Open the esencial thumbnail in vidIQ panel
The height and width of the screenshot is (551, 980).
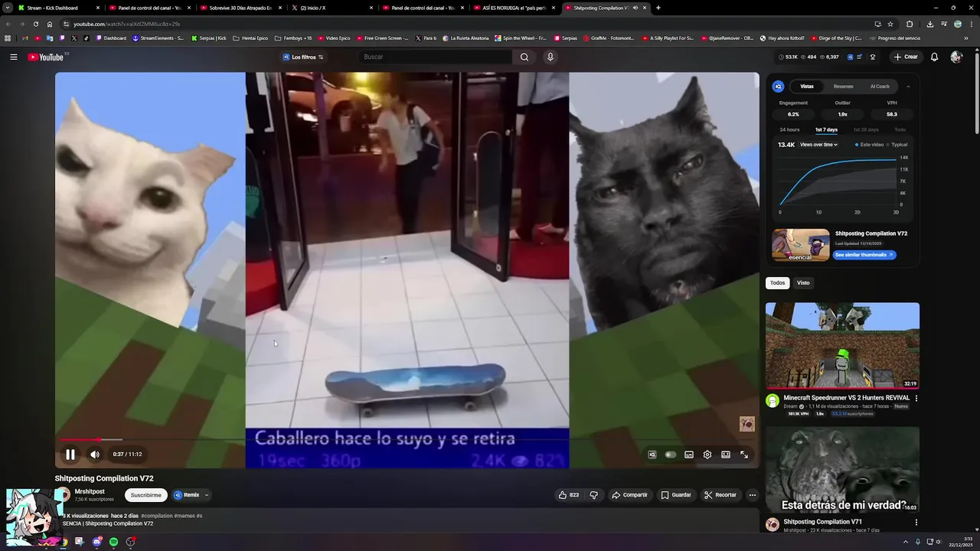pyautogui.click(x=801, y=245)
